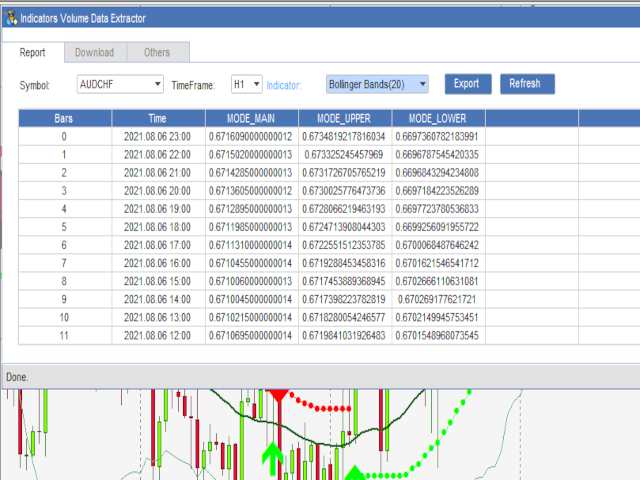Click the MODE_LOWER column header

click(x=438, y=118)
